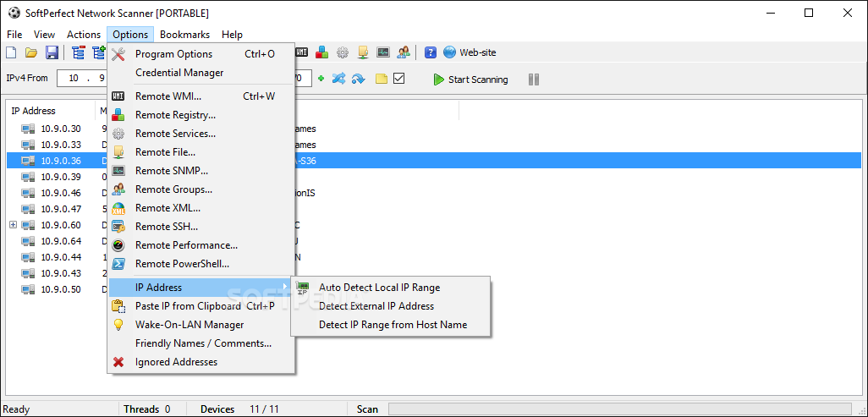Click the IP Address column header
868x417 pixels.
pyautogui.click(x=51, y=111)
